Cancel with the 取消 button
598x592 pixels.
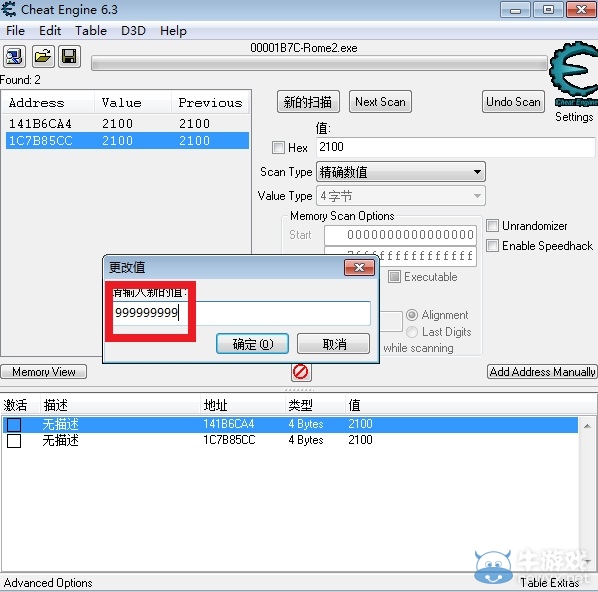(x=334, y=344)
